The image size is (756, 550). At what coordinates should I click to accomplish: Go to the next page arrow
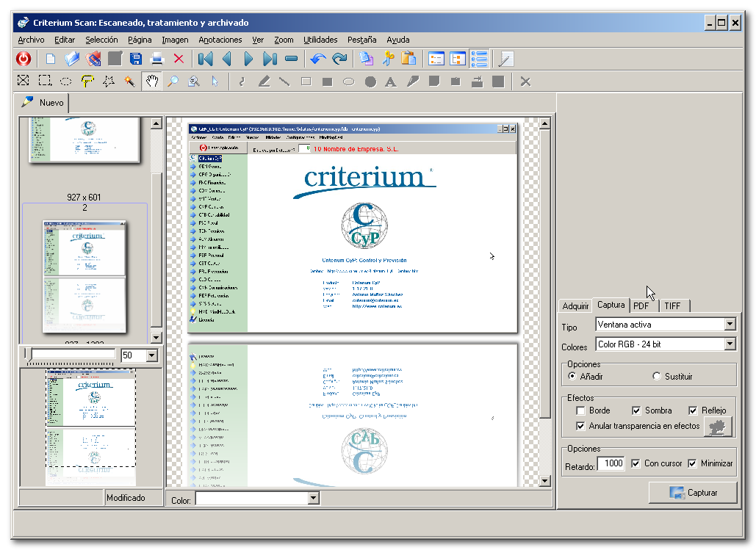[248, 59]
